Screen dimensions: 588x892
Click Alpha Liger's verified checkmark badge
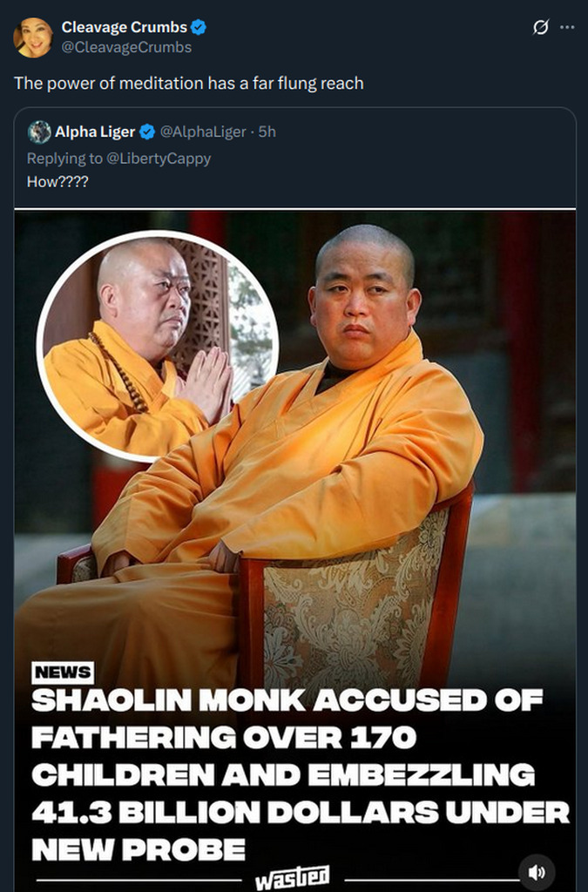[147, 132]
